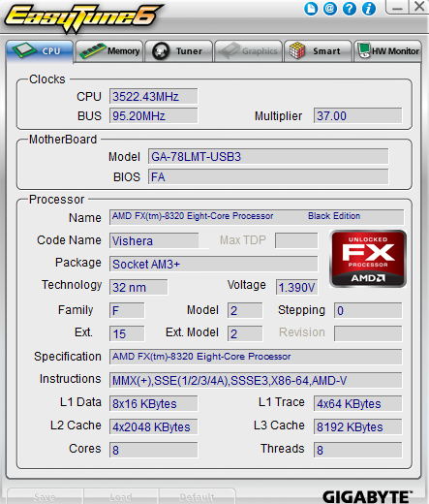The width and height of the screenshot is (429, 504).
Task: Click the GIGABYTE brand logo
Action: pos(367,496)
